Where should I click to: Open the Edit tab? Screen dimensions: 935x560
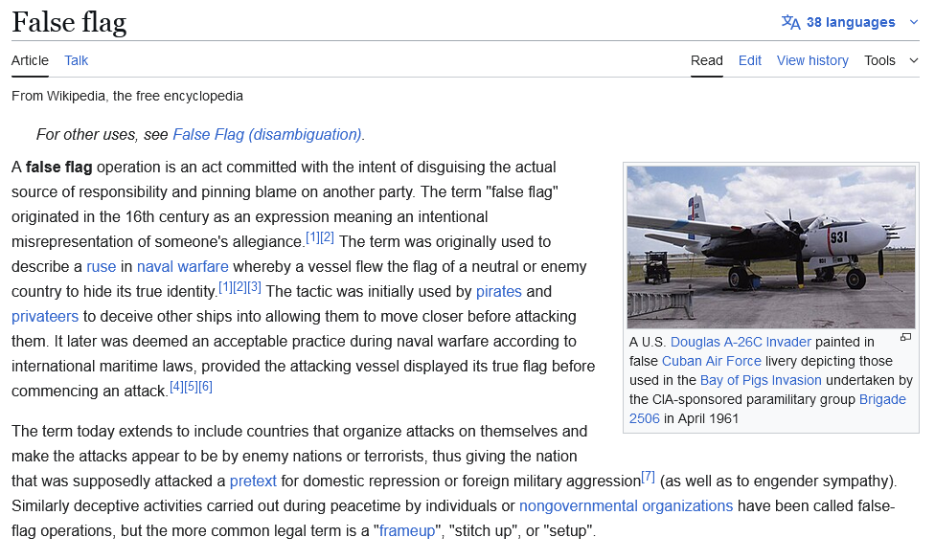click(749, 60)
